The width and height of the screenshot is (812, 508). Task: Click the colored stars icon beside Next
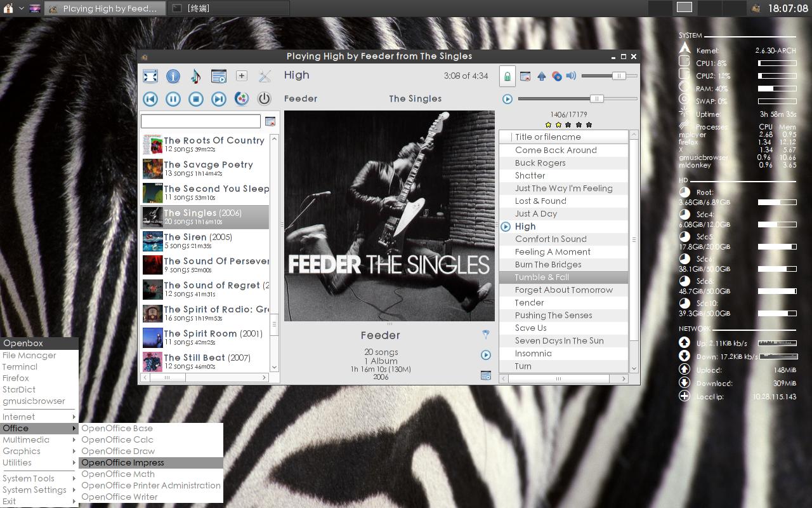(241, 99)
